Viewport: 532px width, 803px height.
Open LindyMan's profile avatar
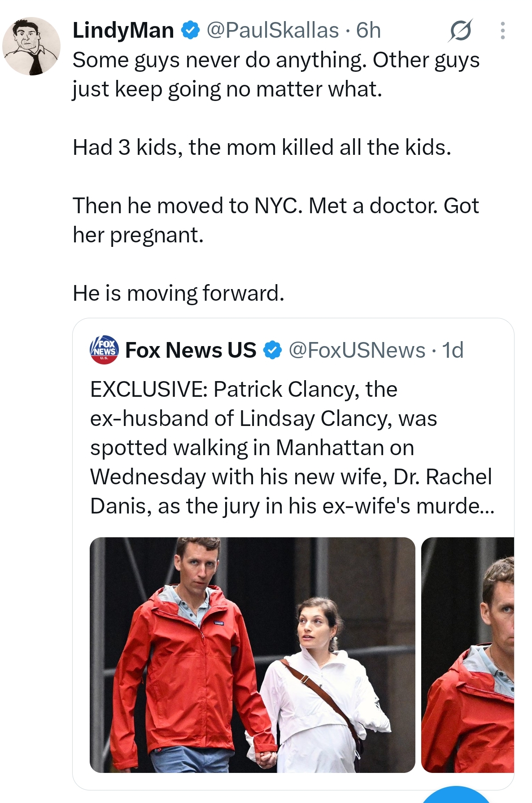[31, 46]
